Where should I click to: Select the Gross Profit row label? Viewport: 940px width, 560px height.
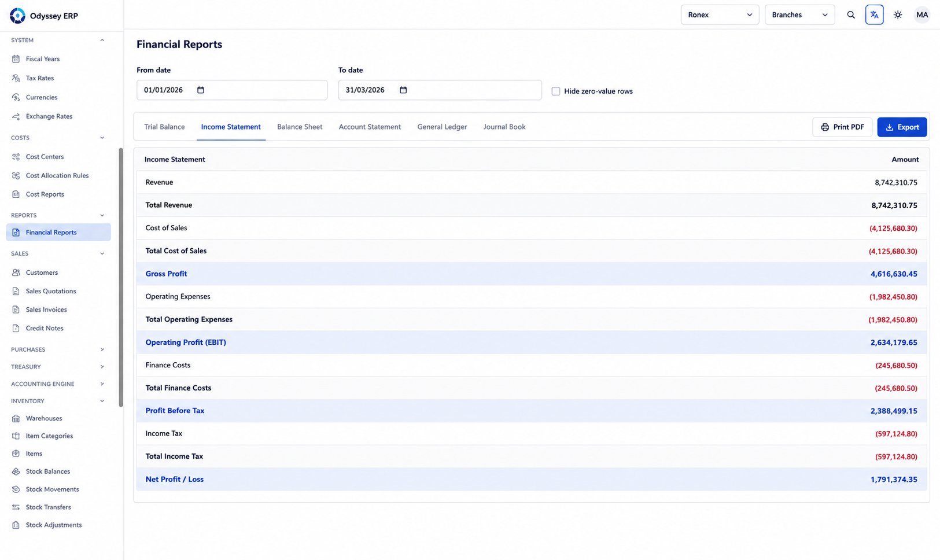(166, 274)
